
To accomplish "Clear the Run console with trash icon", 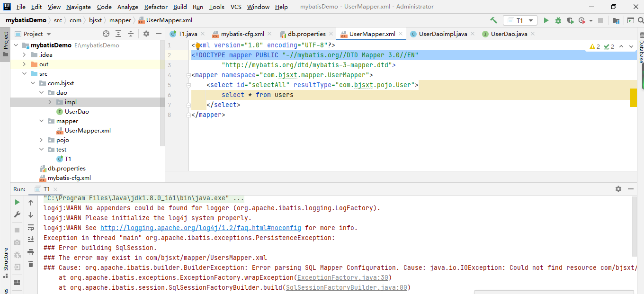I will (x=31, y=264).
